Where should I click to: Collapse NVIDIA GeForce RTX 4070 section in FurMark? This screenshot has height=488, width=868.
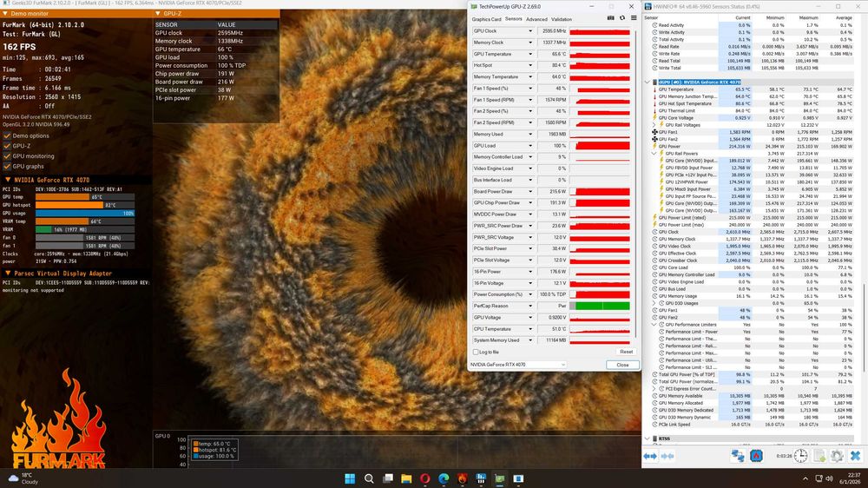[7, 180]
